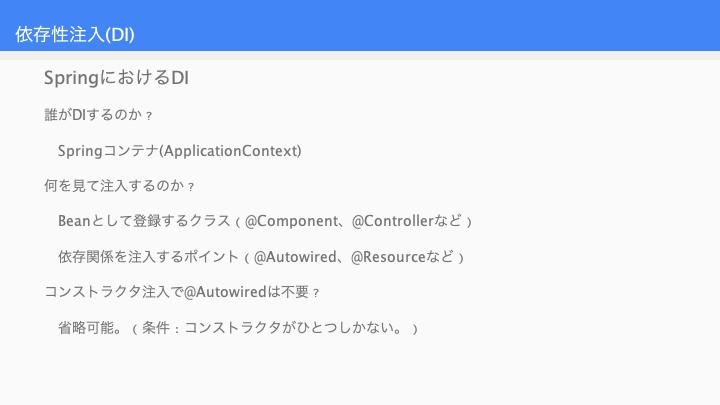Click the question コンストラクタ注入で@Autowiredは不要?

(x=182, y=292)
